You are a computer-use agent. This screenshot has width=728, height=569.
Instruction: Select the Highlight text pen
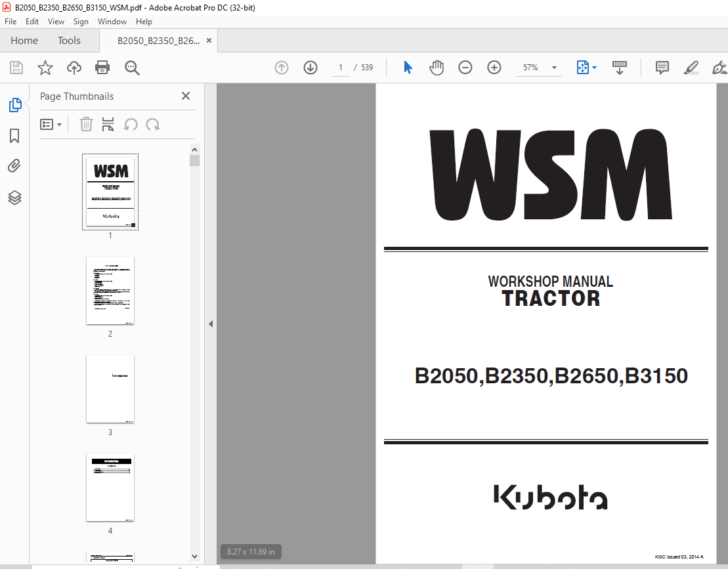coord(691,68)
